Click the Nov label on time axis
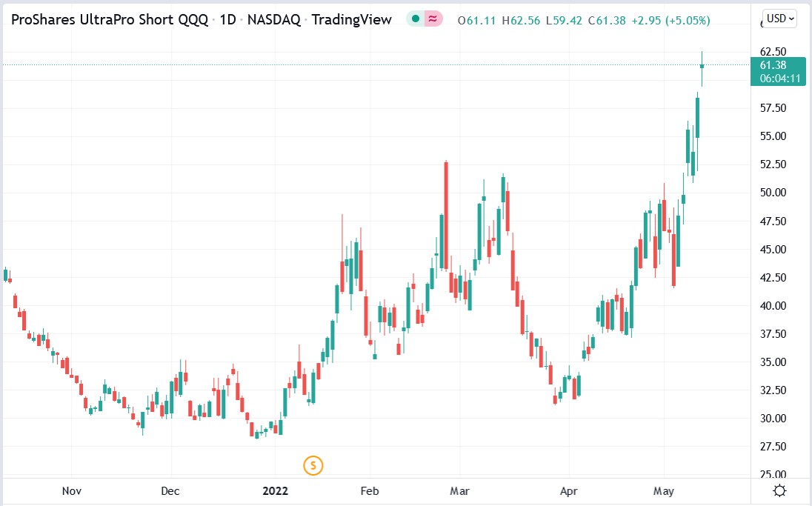 pos(71,491)
